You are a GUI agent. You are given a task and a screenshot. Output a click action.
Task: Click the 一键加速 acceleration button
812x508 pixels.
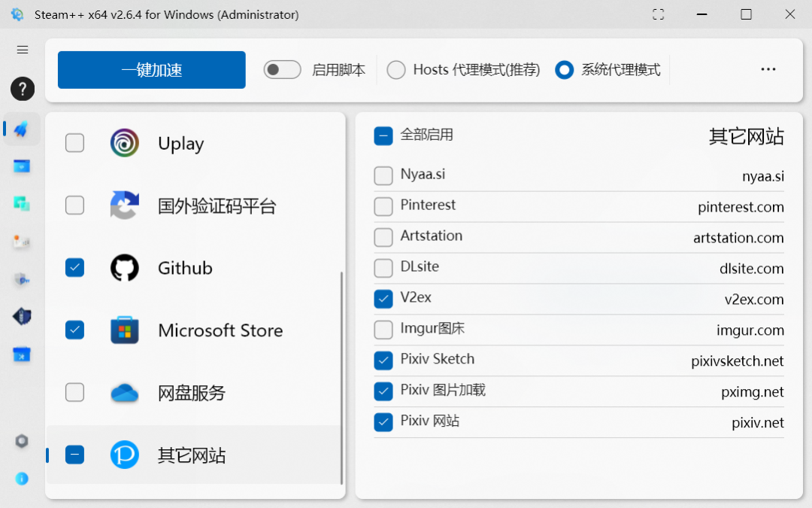coord(152,70)
